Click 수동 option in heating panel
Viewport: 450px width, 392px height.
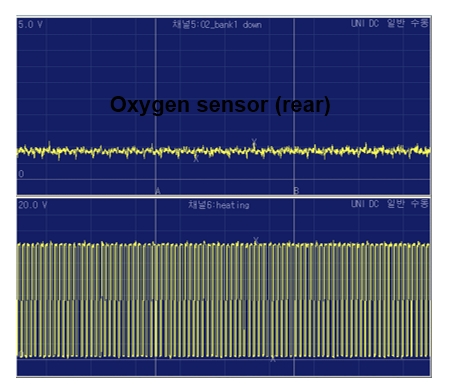(420, 204)
